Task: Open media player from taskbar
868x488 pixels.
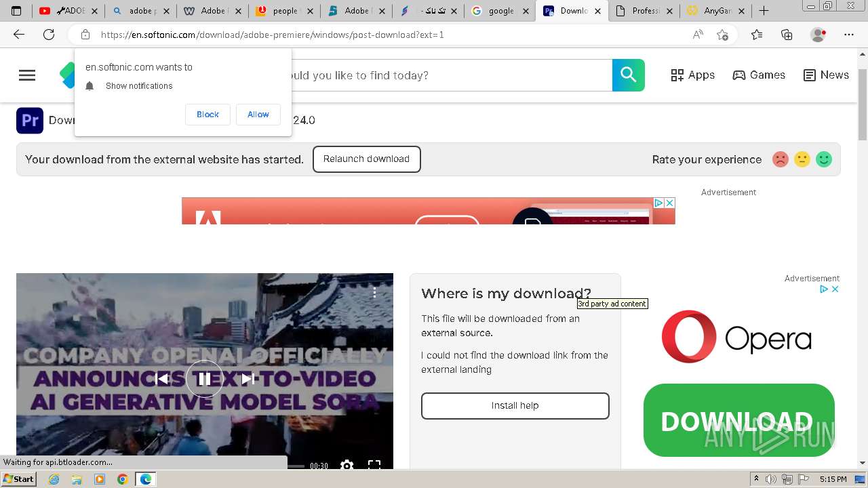Action: (x=100, y=479)
